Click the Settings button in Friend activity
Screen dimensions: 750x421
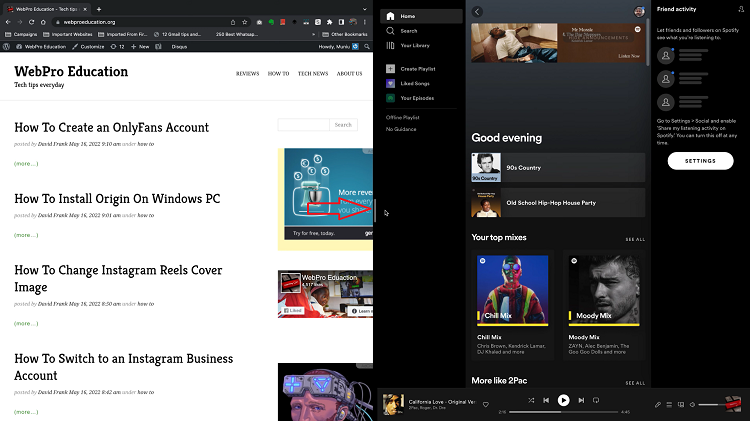click(x=700, y=161)
